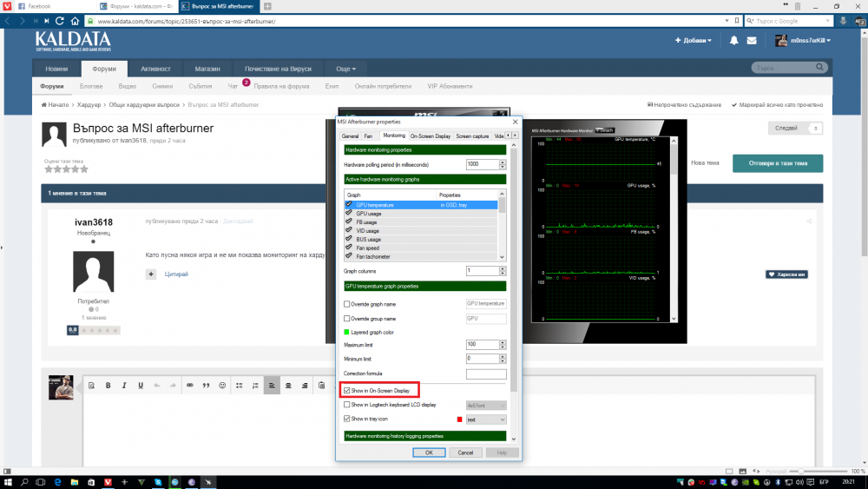Click the red tray icon color swatch

pos(459,420)
